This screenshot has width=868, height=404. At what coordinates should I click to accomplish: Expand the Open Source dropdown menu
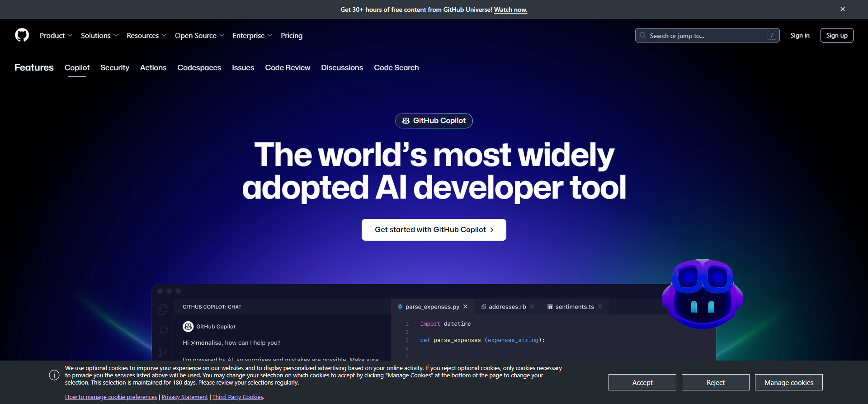[x=199, y=35]
